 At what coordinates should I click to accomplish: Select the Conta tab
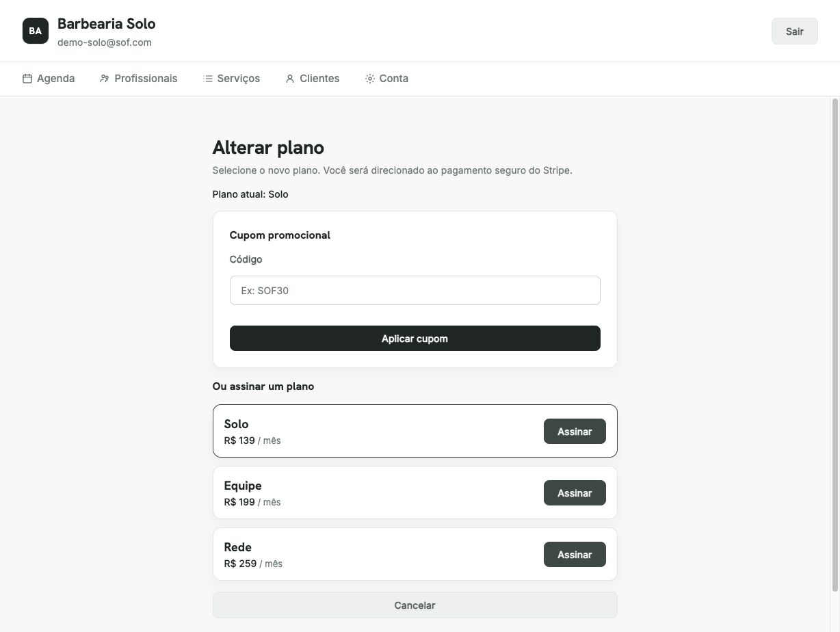point(387,79)
